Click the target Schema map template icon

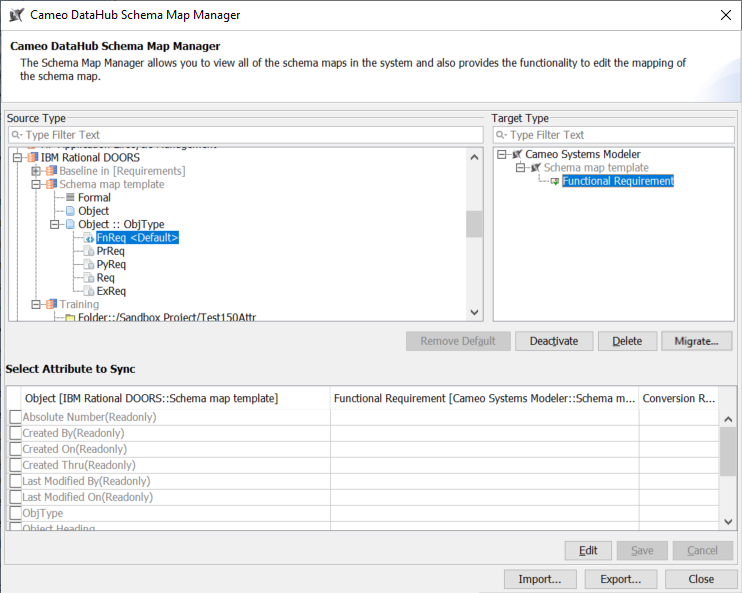[x=536, y=168]
